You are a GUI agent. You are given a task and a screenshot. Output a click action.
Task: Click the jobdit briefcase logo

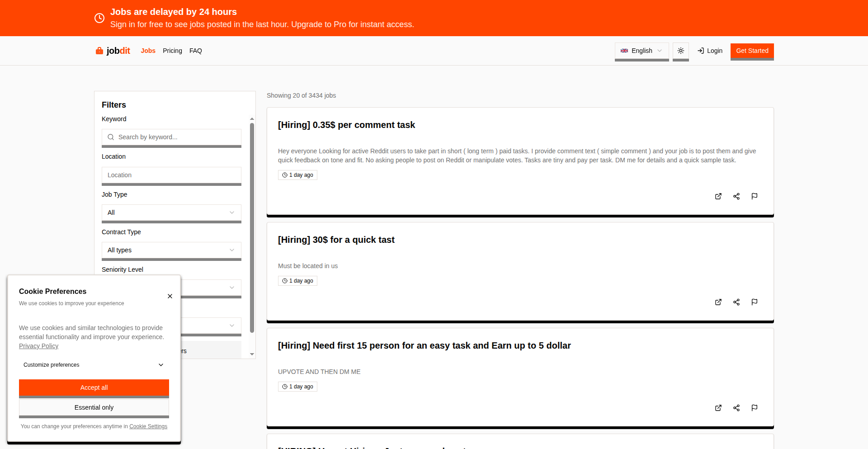coord(99,51)
